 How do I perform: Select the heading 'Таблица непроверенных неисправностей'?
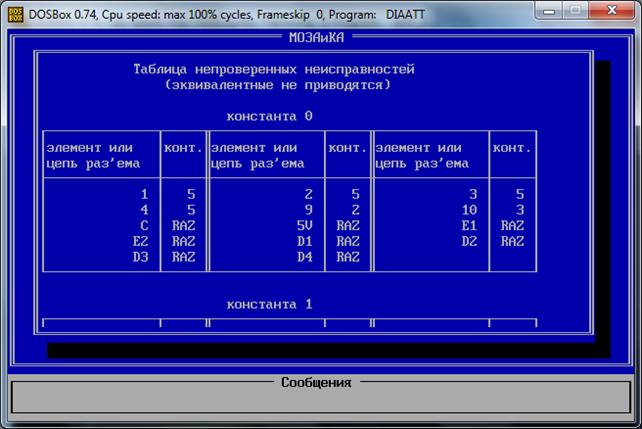coord(274,69)
